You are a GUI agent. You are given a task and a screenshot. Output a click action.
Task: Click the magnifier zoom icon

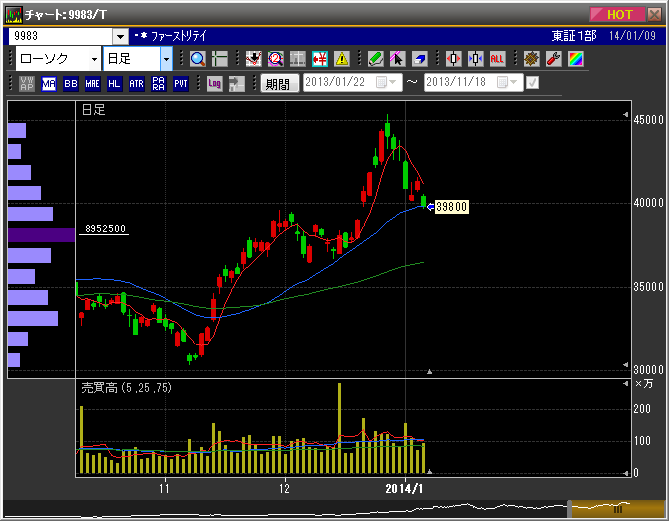[197, 58]
